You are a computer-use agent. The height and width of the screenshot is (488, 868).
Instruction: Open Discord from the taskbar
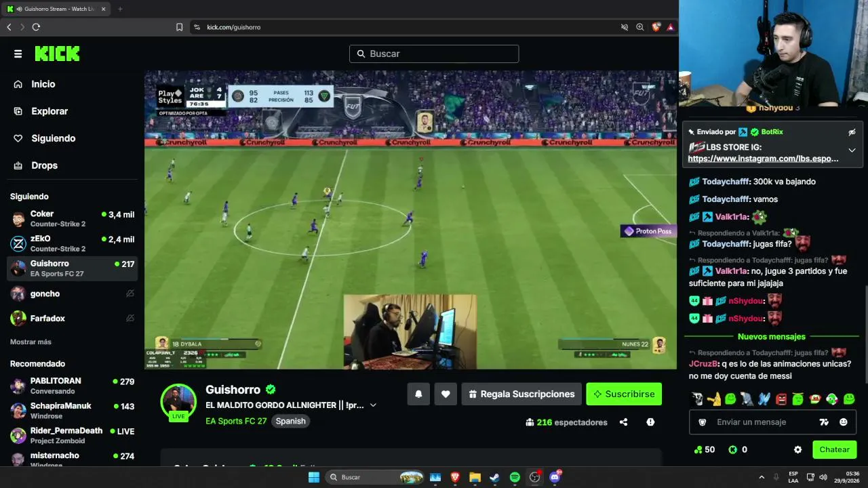555,477
